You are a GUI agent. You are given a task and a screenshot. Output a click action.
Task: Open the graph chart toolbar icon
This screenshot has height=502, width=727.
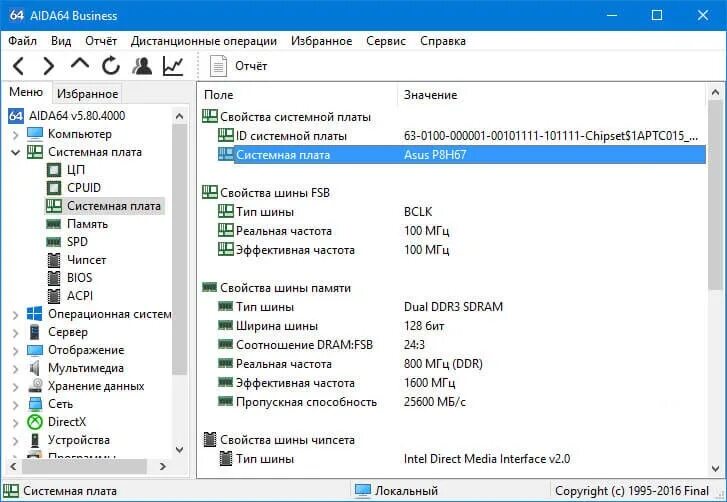click(x=173, y=66)
